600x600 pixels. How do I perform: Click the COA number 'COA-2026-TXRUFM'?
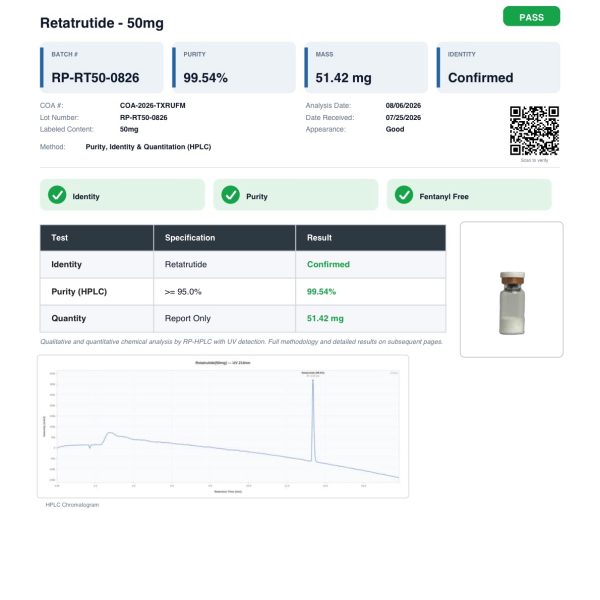(152, 106)
